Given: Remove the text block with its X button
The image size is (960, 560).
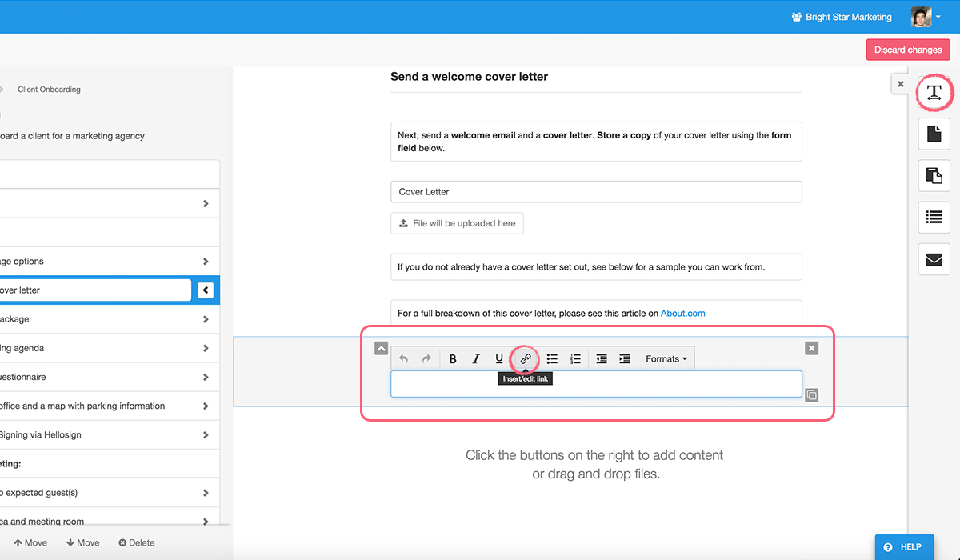Looking at the screenshot, I should (812, 348).
